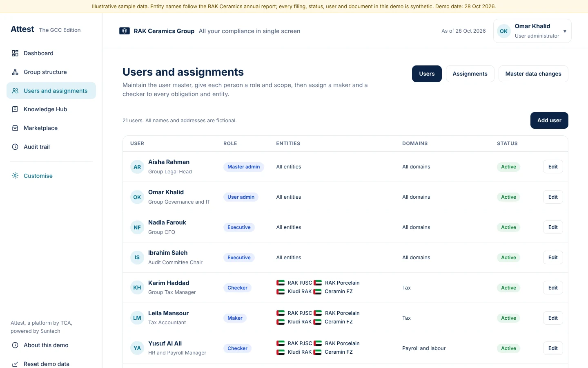Viewport: 588px width, 368px height.
Task: Click the Active status of Karim Haddad
Action: pyautogui.click(x=508, y=288)
